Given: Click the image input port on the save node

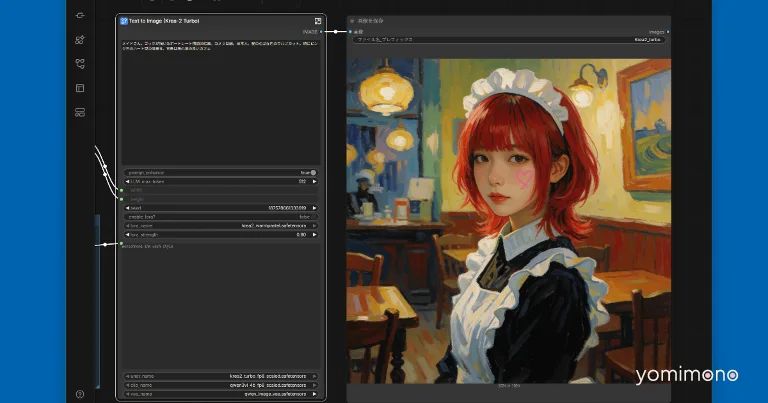Looking at the screenshot, I should (x=350, y=32).
